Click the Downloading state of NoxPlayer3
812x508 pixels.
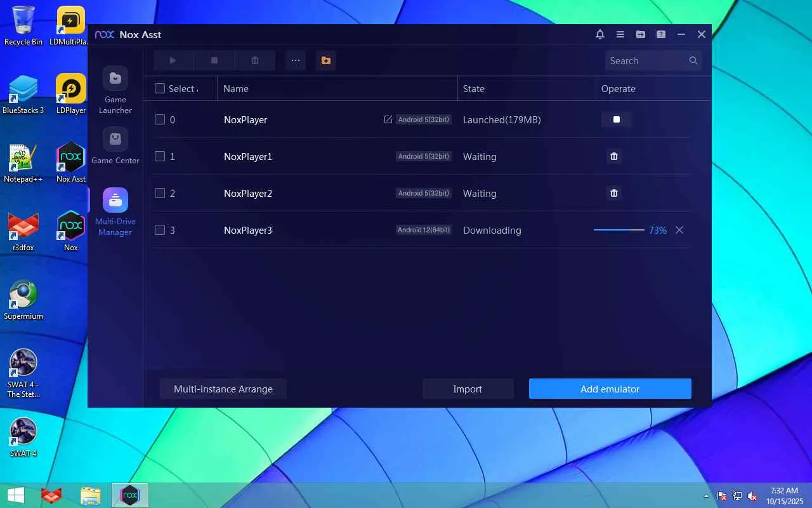492,230
